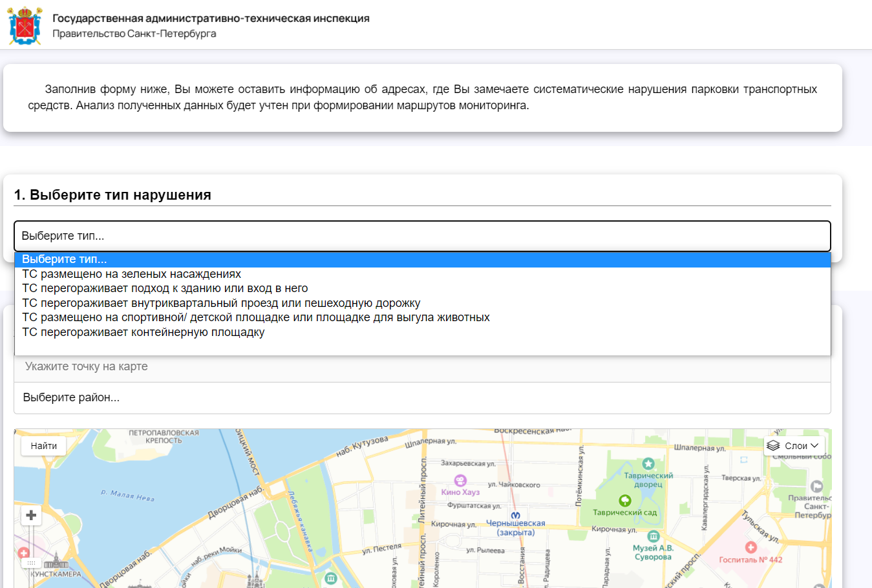
Task: Click the 'Захарьевская ул.' map label
Action: click(x=468, y=463)
